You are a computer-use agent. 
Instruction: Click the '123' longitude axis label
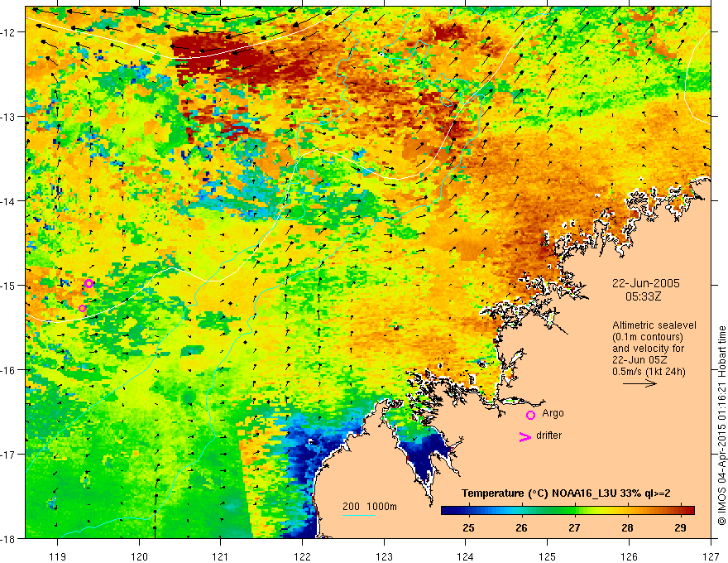(x=384, y=556)
